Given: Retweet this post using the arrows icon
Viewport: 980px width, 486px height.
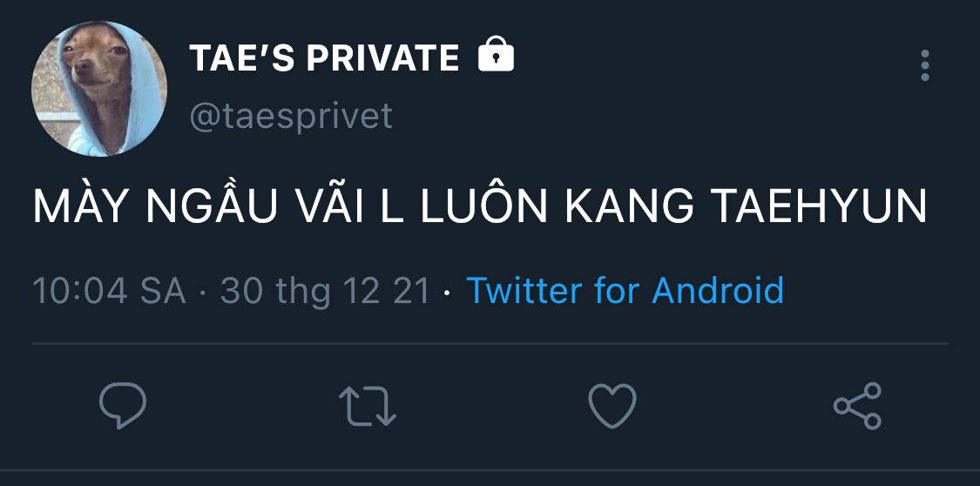Looking at the screenshot, I should tap(368, 406).
